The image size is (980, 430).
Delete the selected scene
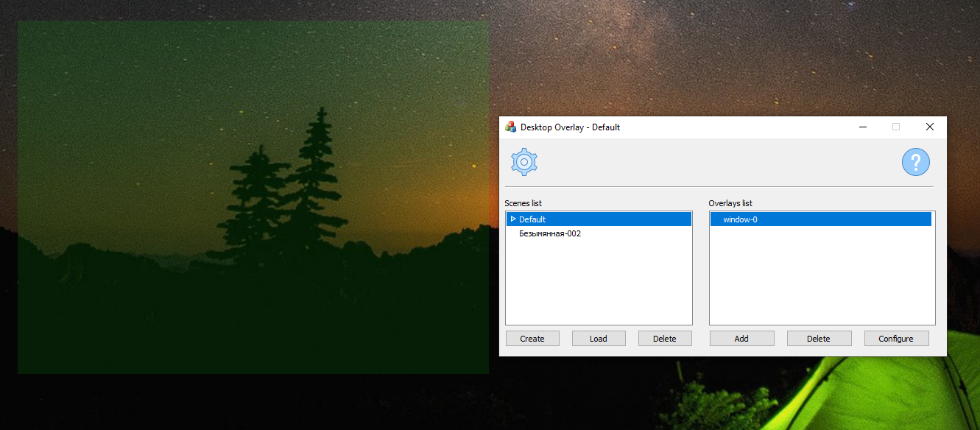click(x=665, y=339)
